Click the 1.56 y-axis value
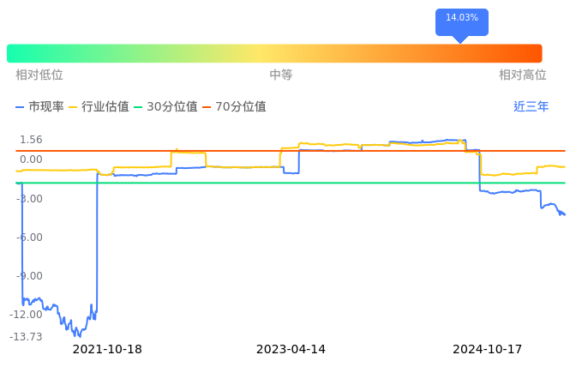Viewport: 588px width, 379px height. coord(31,140)
